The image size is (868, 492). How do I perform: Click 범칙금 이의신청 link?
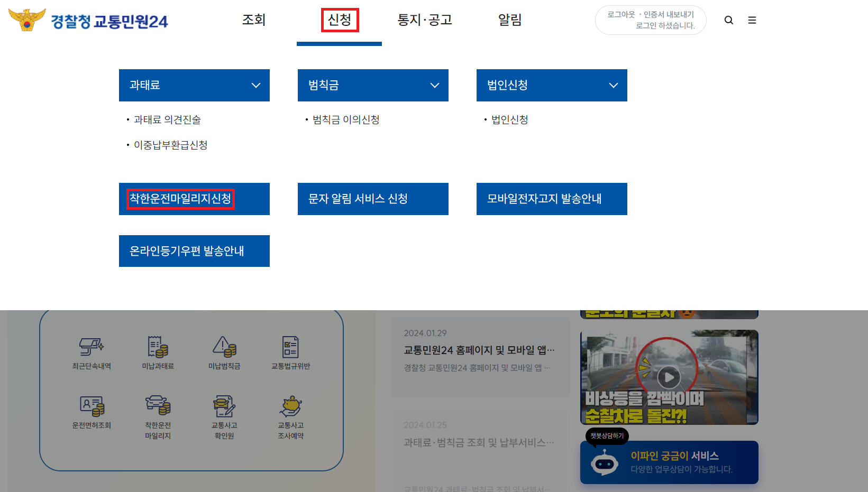tap(346, 120)
